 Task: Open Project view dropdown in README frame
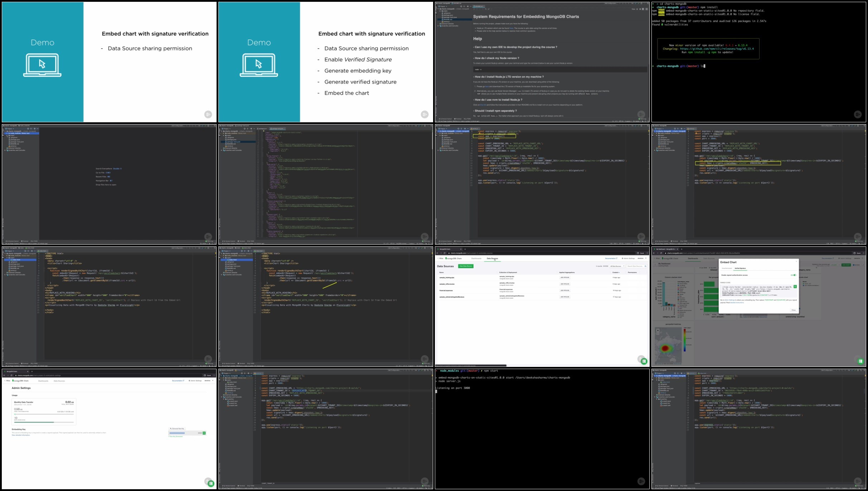point(443,6)
